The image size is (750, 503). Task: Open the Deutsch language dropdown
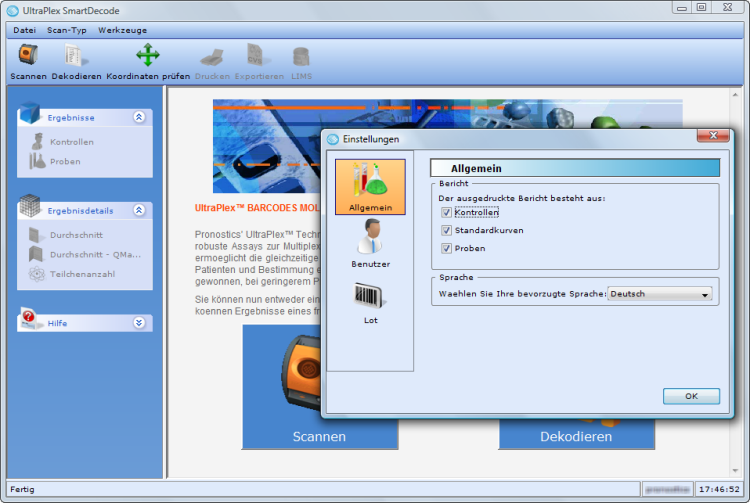(x=660, y=294)
